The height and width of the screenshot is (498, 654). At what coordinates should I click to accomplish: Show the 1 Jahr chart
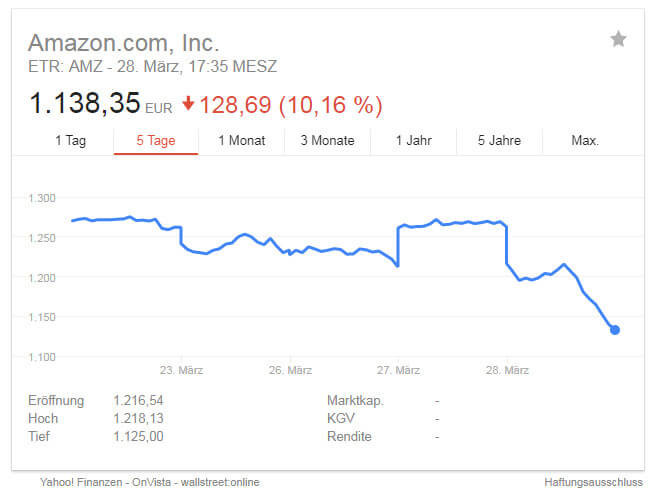413,140
